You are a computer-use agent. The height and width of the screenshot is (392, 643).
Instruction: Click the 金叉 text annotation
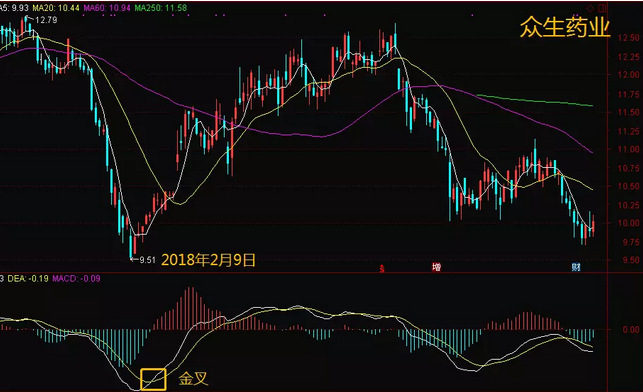click(x=194, y=378)
